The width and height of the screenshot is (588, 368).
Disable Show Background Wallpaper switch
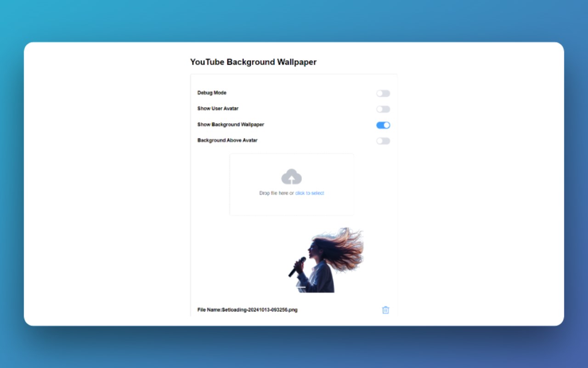click(x=383, y=125)
